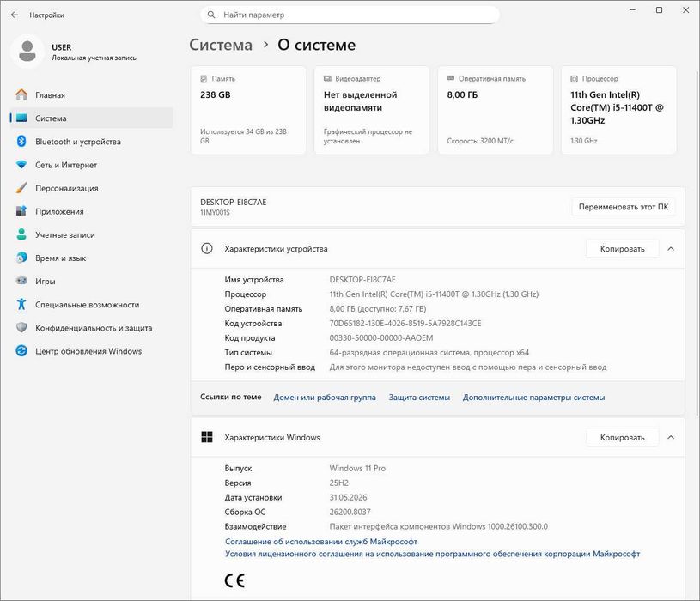Collapse the Характеристики Windows section chevron
This screenshot has height=601, width=700.
(x=671, y=438)
